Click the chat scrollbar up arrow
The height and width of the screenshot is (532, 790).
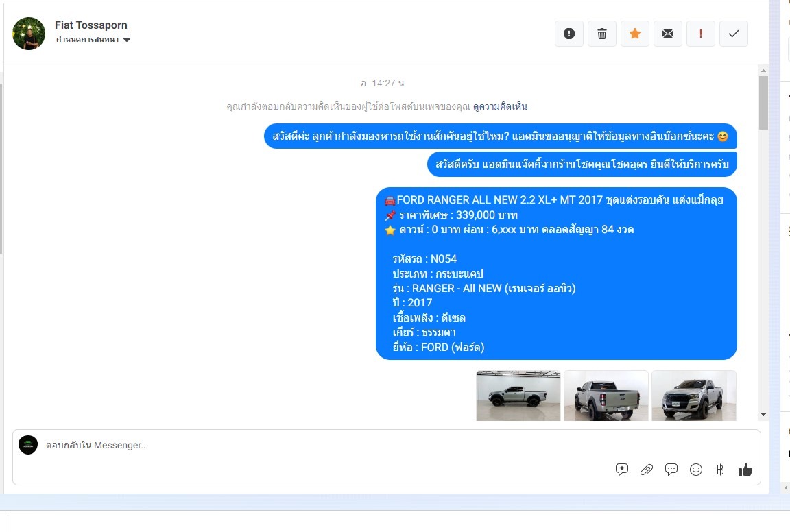pyautogui.click(x=763, y=71)
